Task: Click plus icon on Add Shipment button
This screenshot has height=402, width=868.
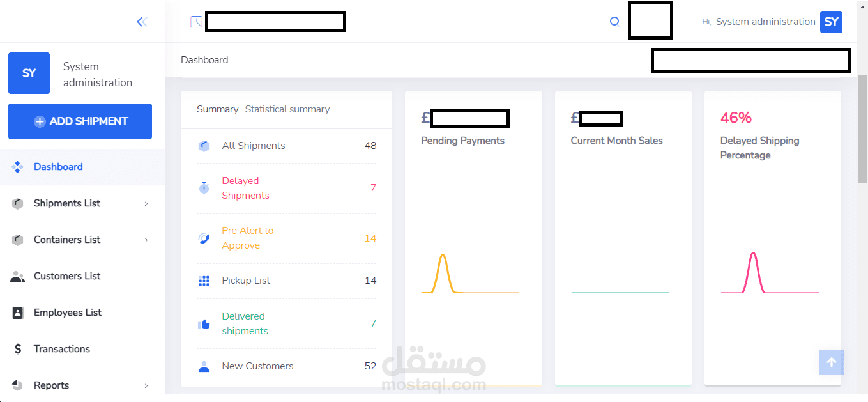Action: pos(40,121)
